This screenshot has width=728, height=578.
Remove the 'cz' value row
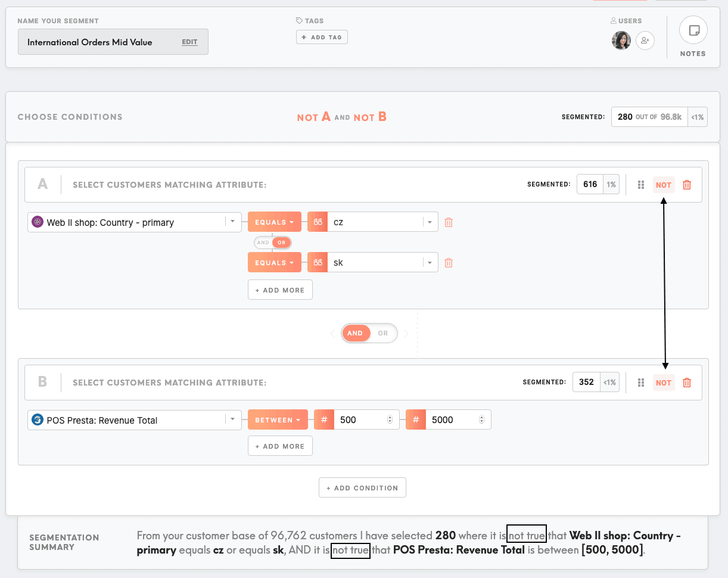tap(449, 222)
